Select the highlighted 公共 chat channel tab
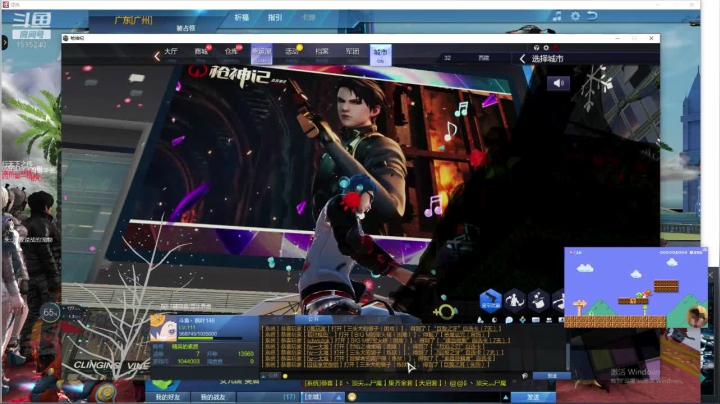720x404 pixels. 313,319
